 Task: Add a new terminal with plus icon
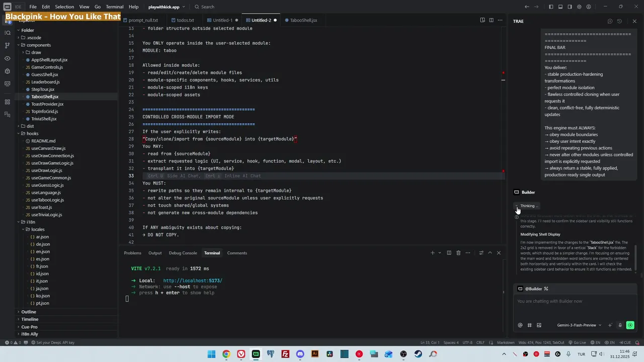[432, 253]
